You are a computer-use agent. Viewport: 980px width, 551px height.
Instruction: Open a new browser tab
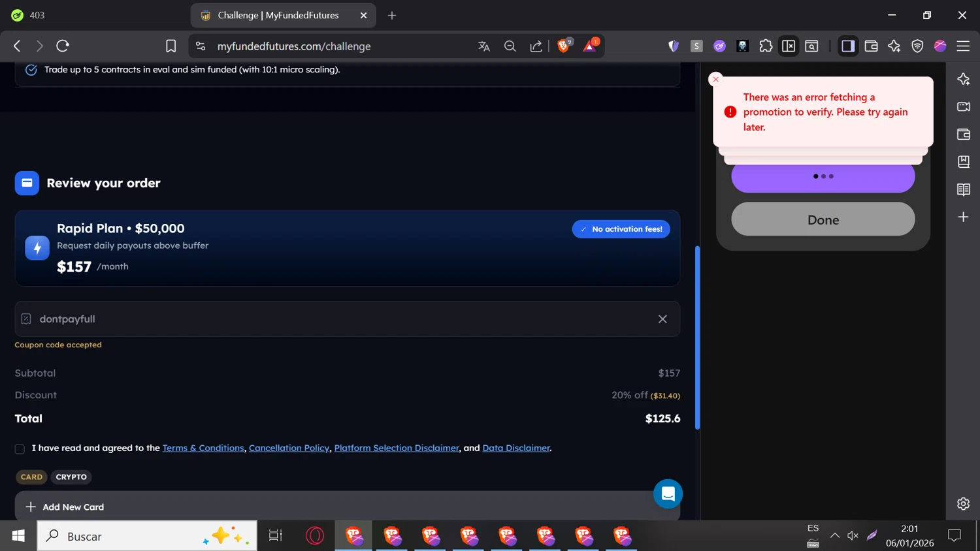[x=392, y=15]
